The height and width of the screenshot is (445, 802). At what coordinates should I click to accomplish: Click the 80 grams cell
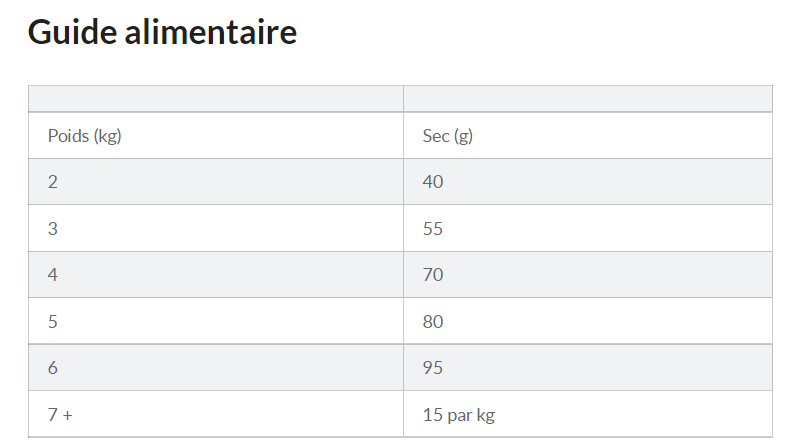tap(433, 322)
